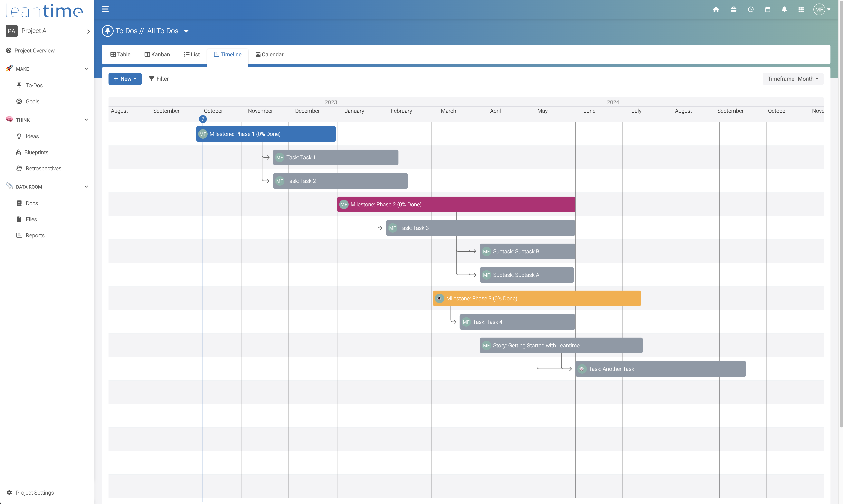Click the hamburger menu icon
Image resolution: width=843 pixels, height=504 pixels.
[x=105, y=9]
